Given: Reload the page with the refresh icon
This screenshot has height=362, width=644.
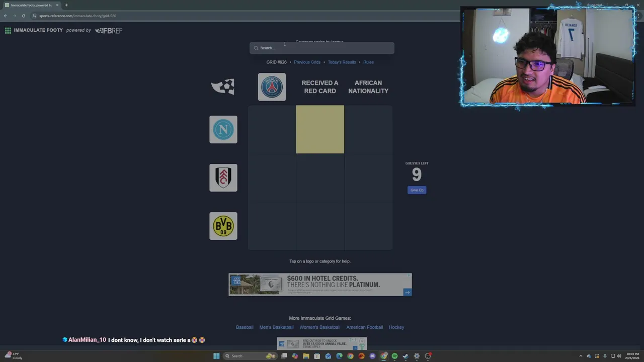Looking at the screenshot, I should [23, 16].
